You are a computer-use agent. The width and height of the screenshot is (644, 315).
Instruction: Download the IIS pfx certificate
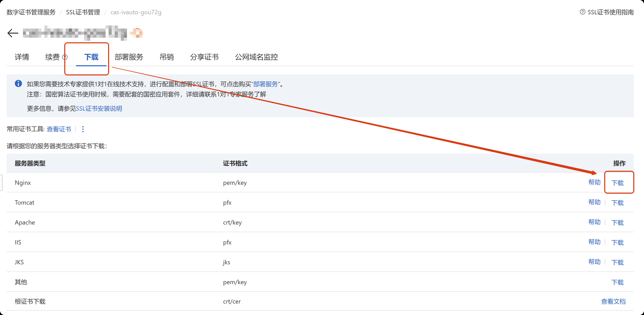(x=617, y=242)
